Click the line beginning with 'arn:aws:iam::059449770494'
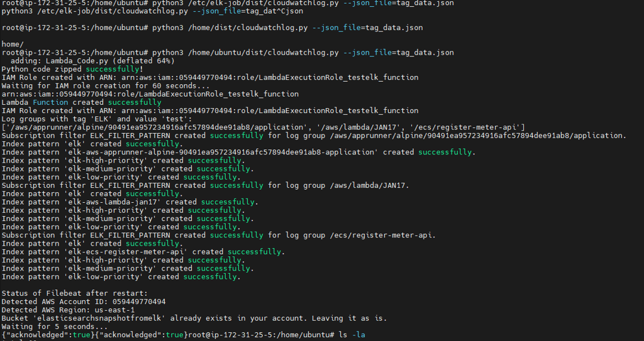The image size is (644, 341). click(150, 94)
